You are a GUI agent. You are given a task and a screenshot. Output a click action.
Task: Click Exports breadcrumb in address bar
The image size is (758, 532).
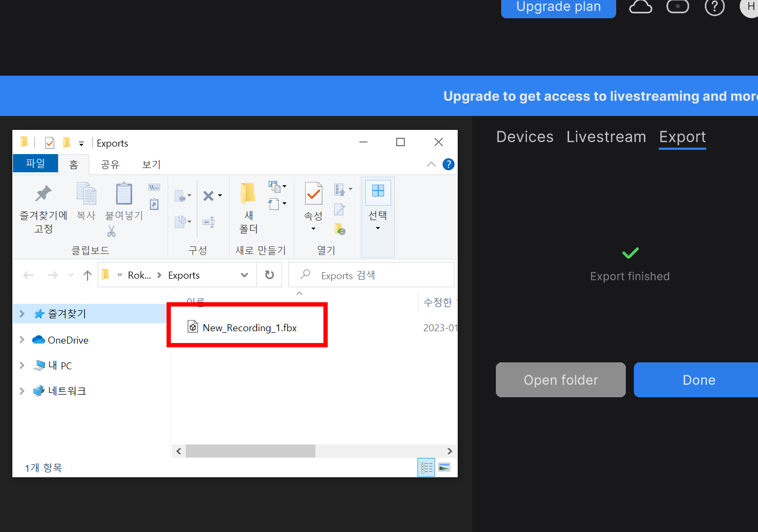(184, 275)
